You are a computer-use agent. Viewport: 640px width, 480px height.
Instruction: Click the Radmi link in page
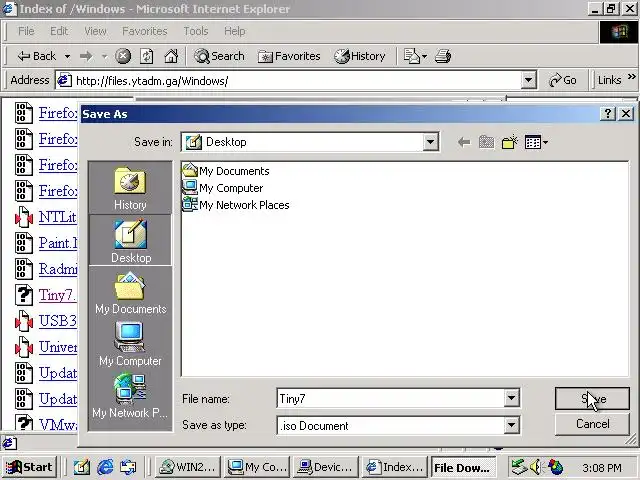point(58,269)
